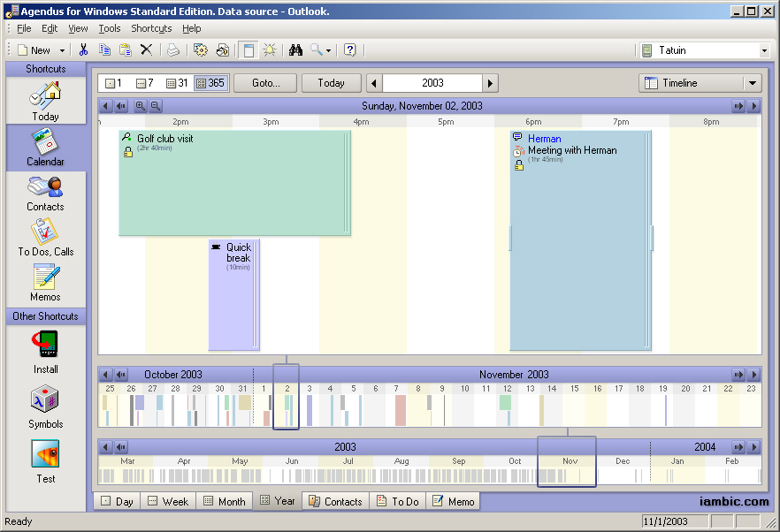
Task: Switch to the Day tab
Action: (x=117, y=501)
